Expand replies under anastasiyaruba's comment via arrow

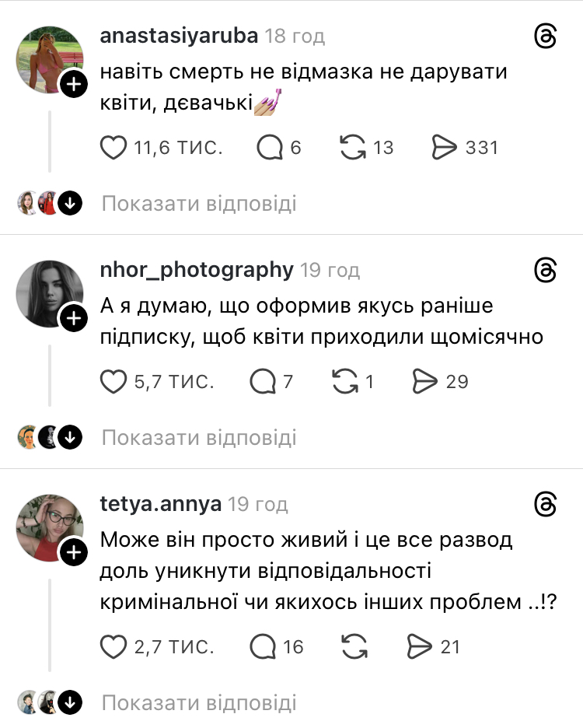[x=71, y=202]
